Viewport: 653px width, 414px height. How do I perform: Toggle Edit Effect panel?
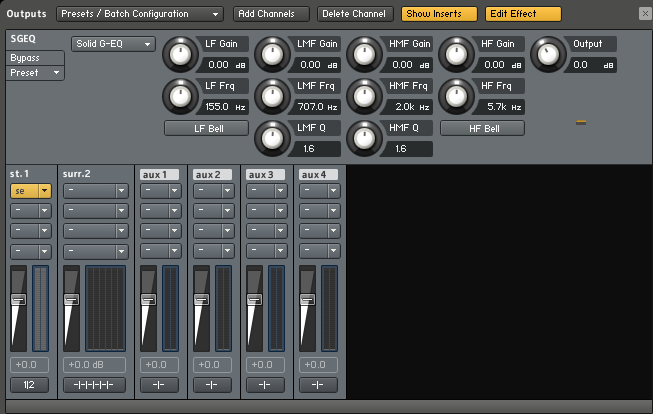point(523,14)
